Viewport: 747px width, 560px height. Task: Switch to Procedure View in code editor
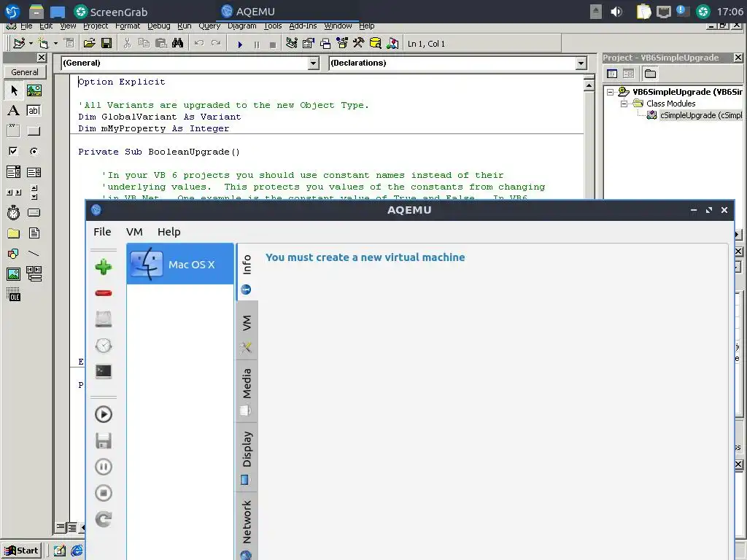click(x=60, y=527)
